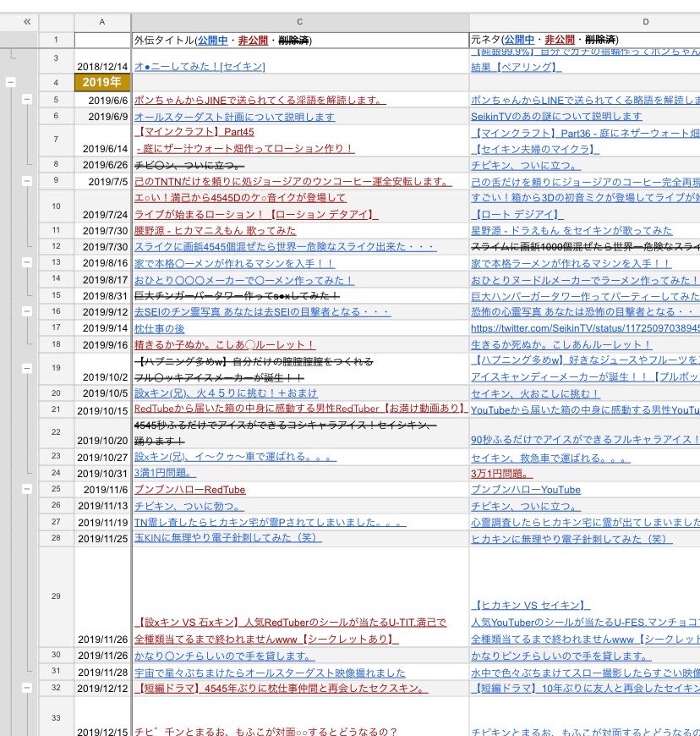Open the 【ヒカキン VS セイキン】 link
Screen dimensions: 700x736
tap(531, 605)
